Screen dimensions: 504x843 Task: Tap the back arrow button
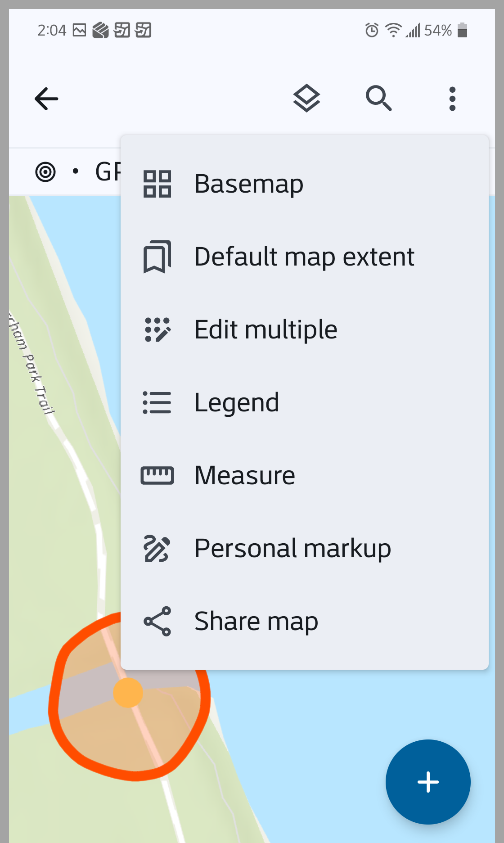pyautogui.click(x=46, y=99)
